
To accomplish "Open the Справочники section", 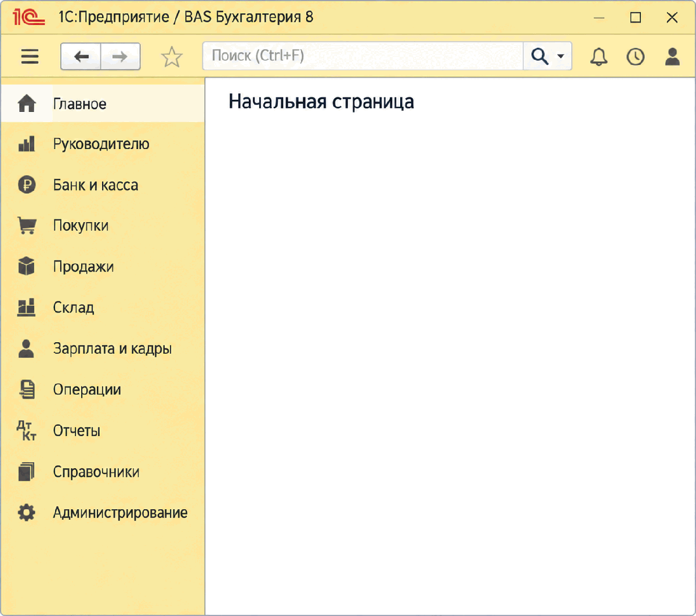I will coord(103,472).
